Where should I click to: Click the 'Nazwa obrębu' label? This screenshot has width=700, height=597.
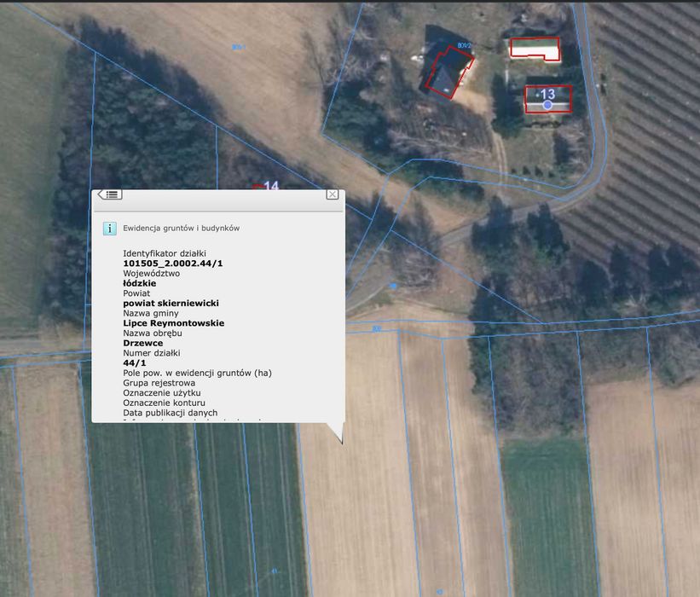(153, 333)
